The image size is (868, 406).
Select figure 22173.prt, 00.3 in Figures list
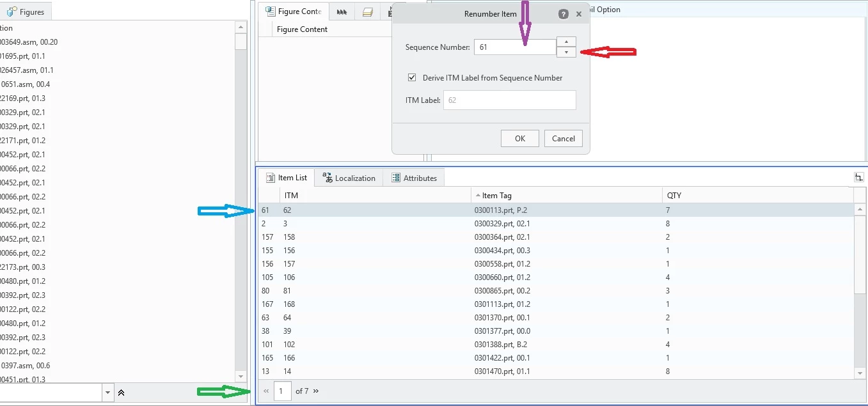117,267
